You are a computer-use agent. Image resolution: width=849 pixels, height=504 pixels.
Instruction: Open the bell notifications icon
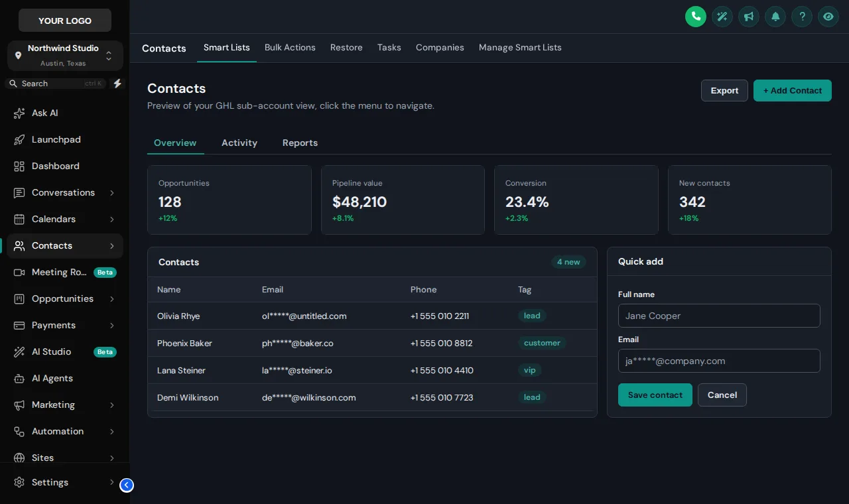pyautogui.click(x=775, y=17)
